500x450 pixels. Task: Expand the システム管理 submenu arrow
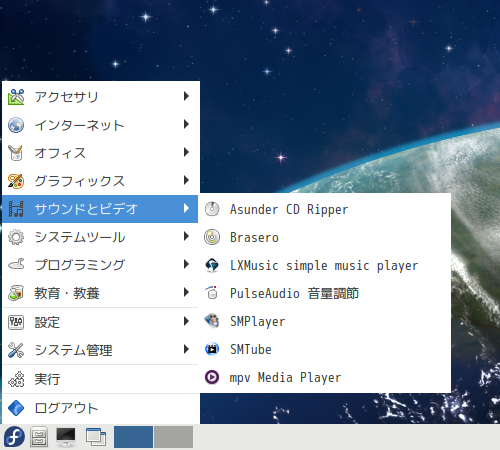186,349
